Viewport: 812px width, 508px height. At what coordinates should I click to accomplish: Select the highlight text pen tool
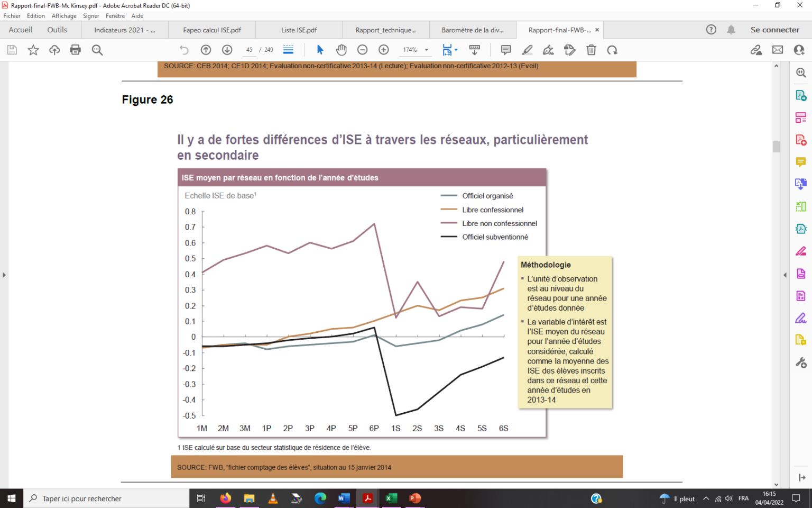(527, 50)
